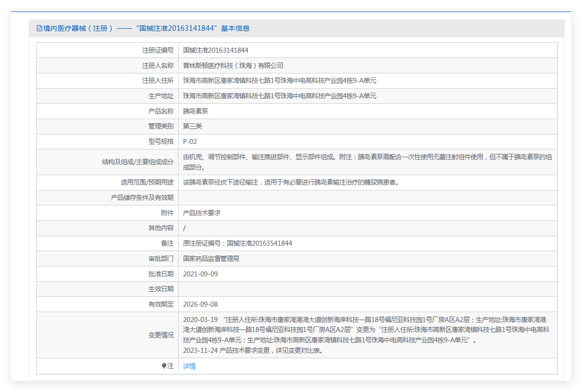Click product name 胰岛素泵
582x392 pixels.
(195, 111)
